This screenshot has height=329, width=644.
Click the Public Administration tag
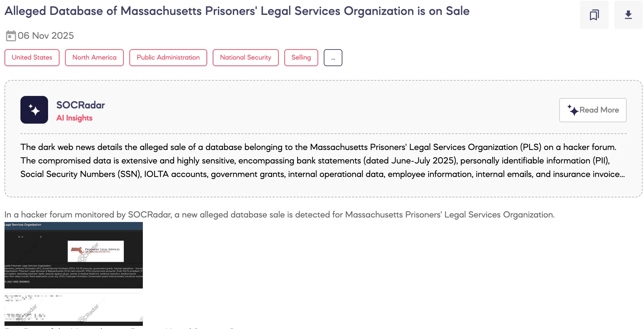[168, 57]
